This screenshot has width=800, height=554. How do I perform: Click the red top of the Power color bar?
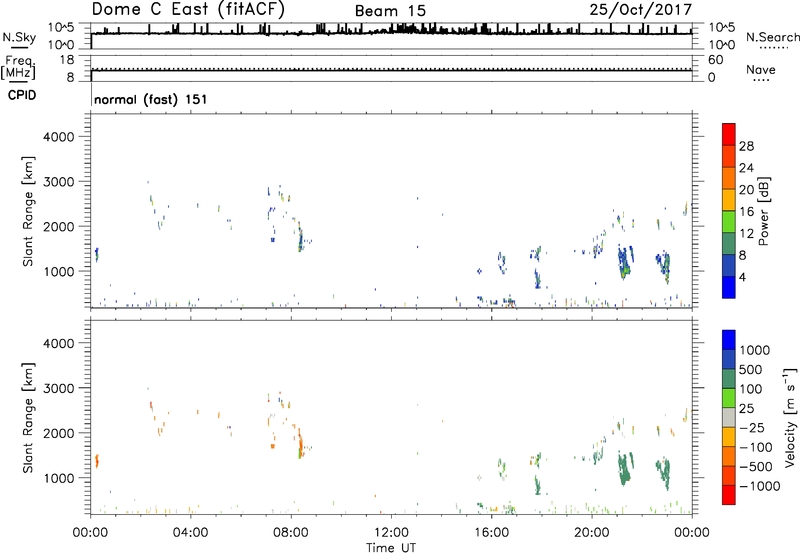(729, 134)
